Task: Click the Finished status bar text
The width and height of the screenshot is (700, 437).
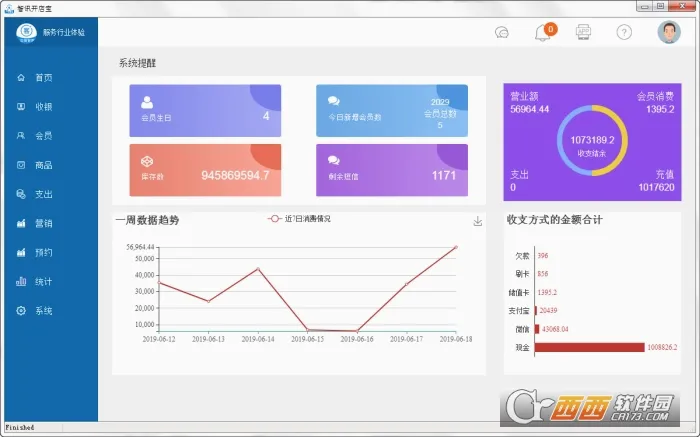Action: [20, 428]
